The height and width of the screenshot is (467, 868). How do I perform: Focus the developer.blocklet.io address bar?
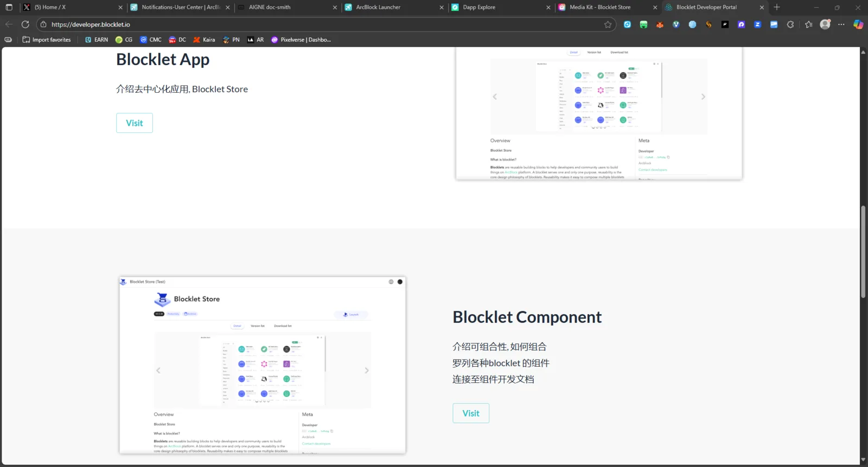325,24
